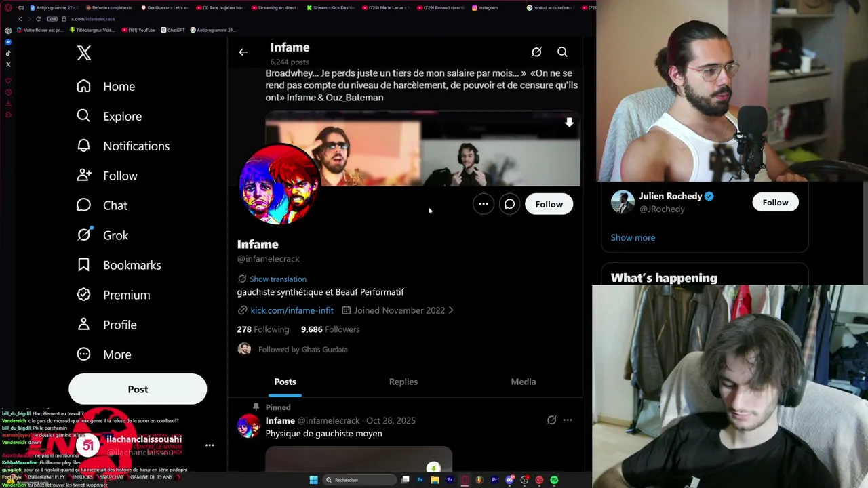
Task: Open Photoshop from the taskbar
Action: tap(420, 480)
